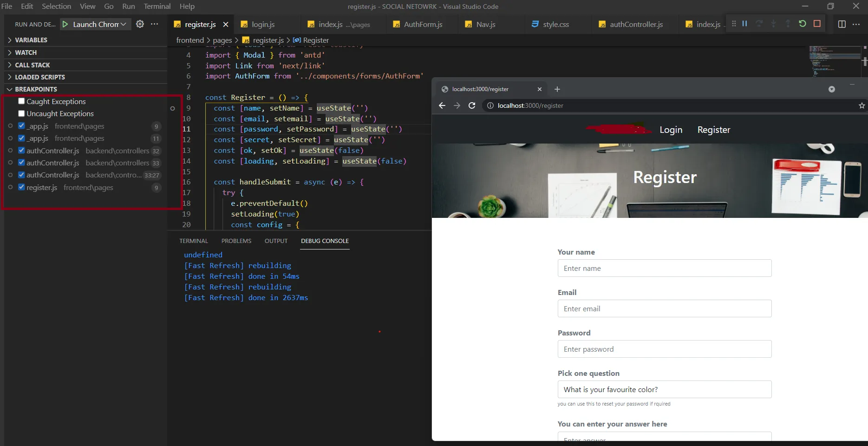The image size is (868, 446).
Task: Start debugging with the green play icon
Action: [x=65, y=24]
